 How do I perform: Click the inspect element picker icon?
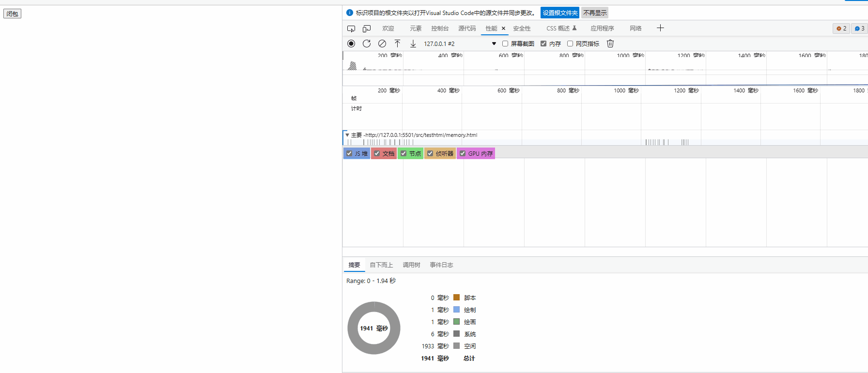(x=351, y=29)
